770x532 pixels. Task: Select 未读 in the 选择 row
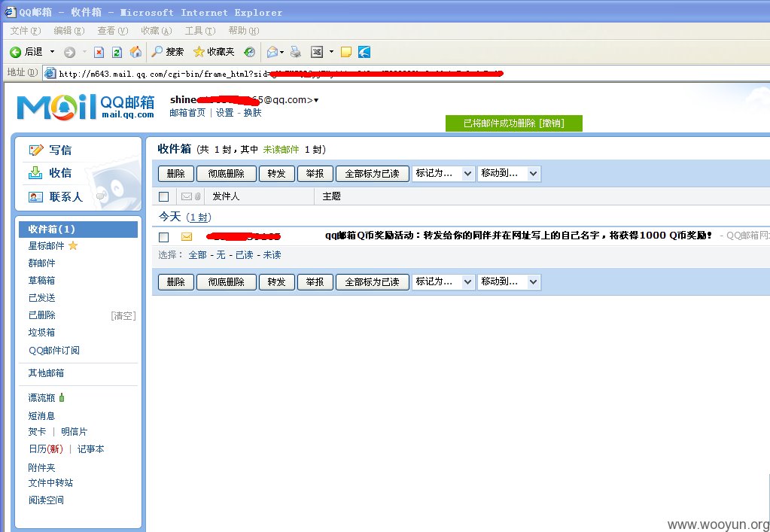272,254
